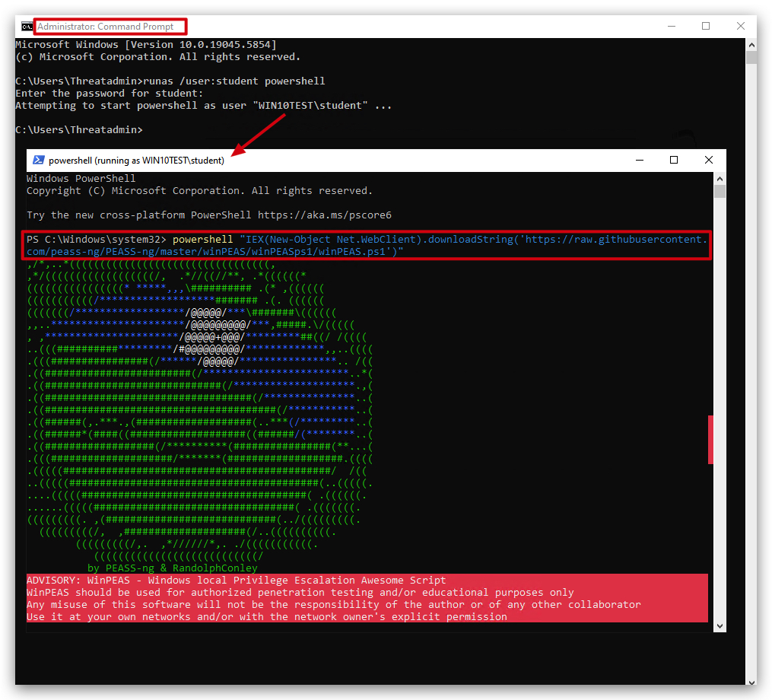Click the "powershell (running as WIN10TEST\student)" title

coord(136,161)
